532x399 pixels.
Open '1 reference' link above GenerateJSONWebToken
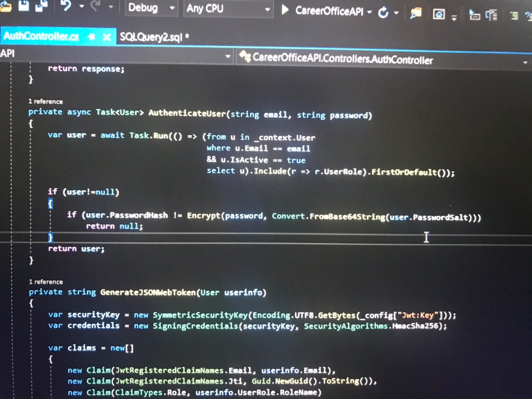tap(46, 282)
